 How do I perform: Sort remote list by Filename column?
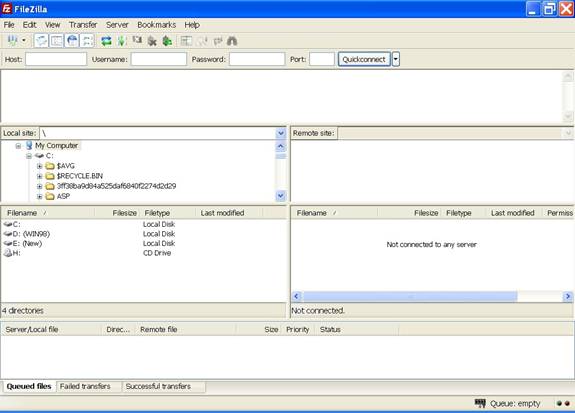click(334, 213)
